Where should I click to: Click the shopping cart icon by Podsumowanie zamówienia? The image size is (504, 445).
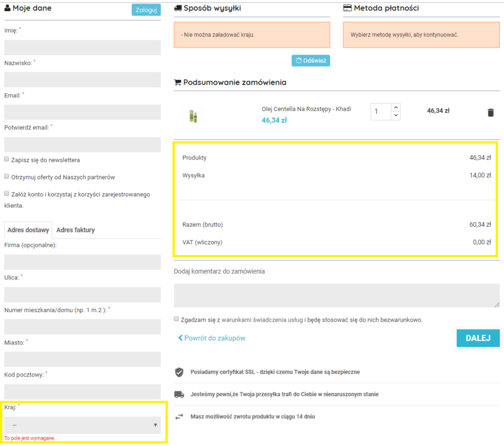point(177,82)
